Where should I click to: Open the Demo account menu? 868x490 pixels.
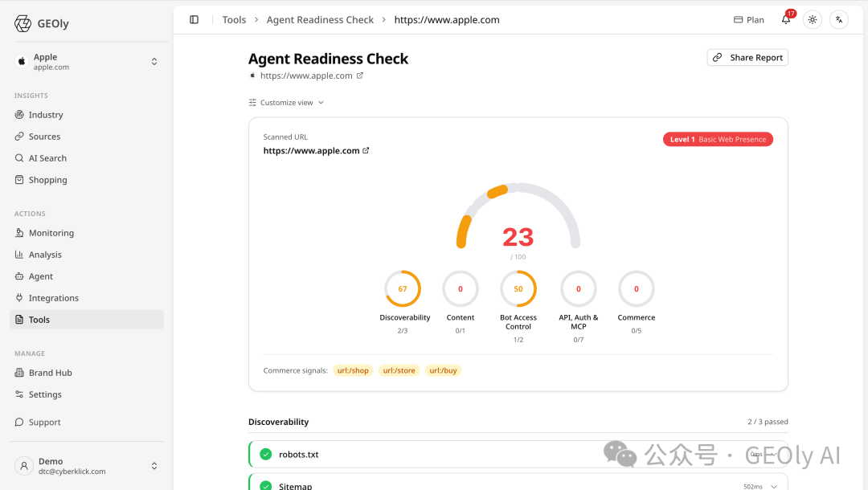87,466
